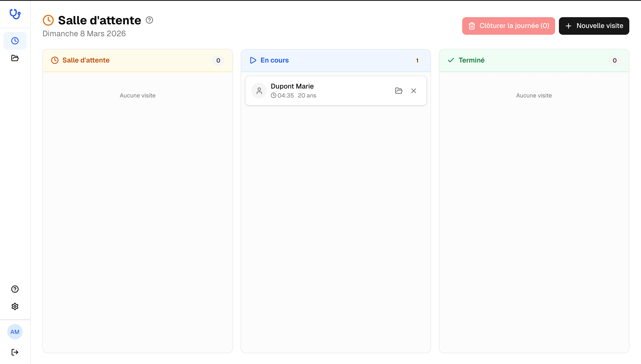Click Dupont Marie's avatar icon
This screenshot has height=364, width=641.
pyautogui.click(x=259, y=91)
